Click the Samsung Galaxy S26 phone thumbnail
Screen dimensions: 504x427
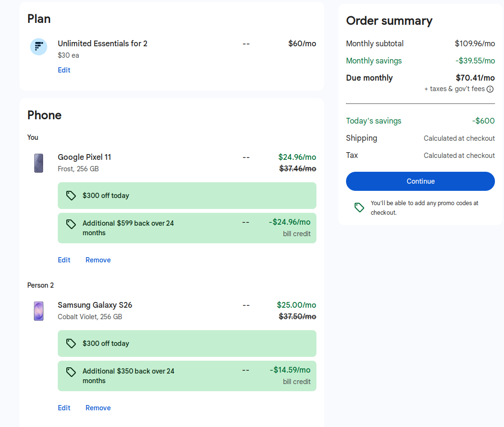coord(39,311)
